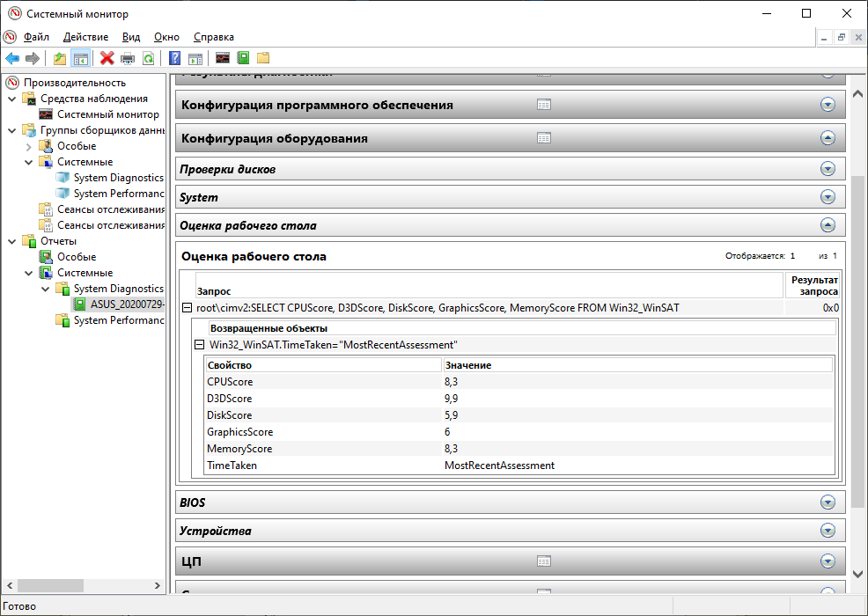Collapse the root\cimv2 query row minus box
868x616 pixels.
tap(188, 308)
